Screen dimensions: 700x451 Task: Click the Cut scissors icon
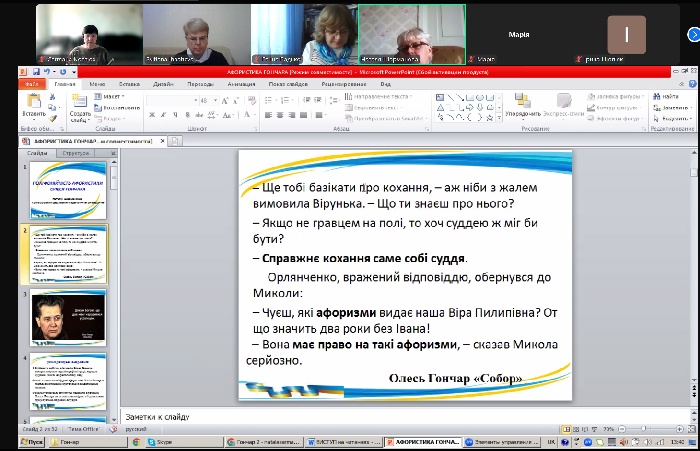(x=53, y=99)
